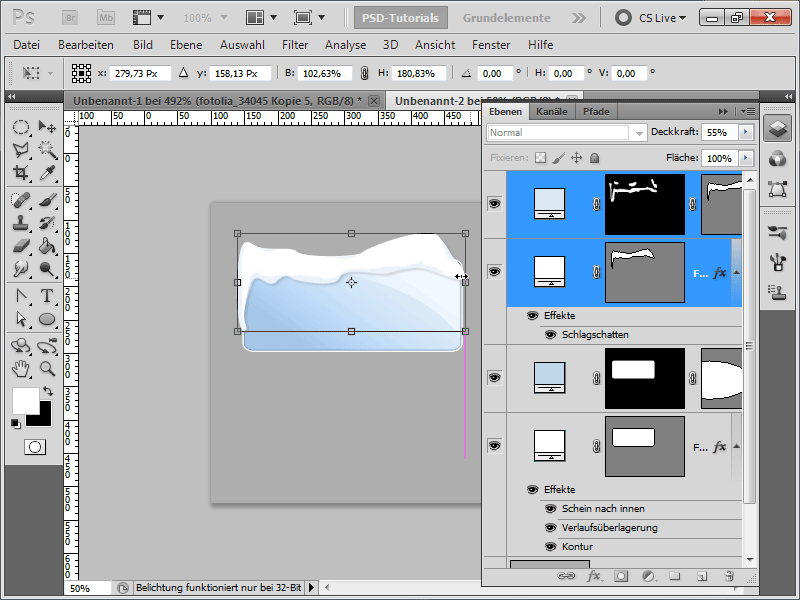The height and width of the screenshot is (600, 800).
Task: Open the blend mode Normal dropdown
Action: click(567, 133)
